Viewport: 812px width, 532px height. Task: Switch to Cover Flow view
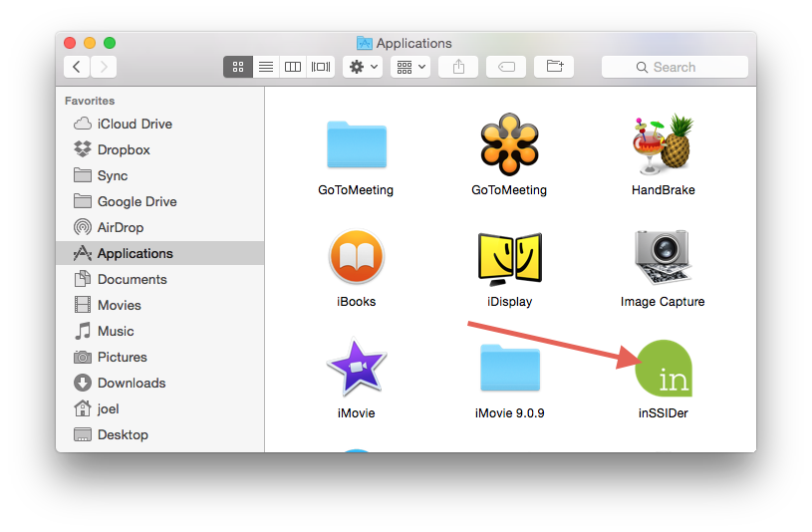pos(321,67)
